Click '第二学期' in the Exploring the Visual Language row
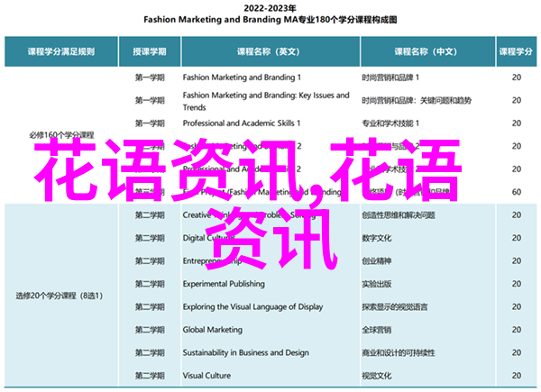Image resolution: width=541 pixels, height=392 pixels. (x=150, y=307)
